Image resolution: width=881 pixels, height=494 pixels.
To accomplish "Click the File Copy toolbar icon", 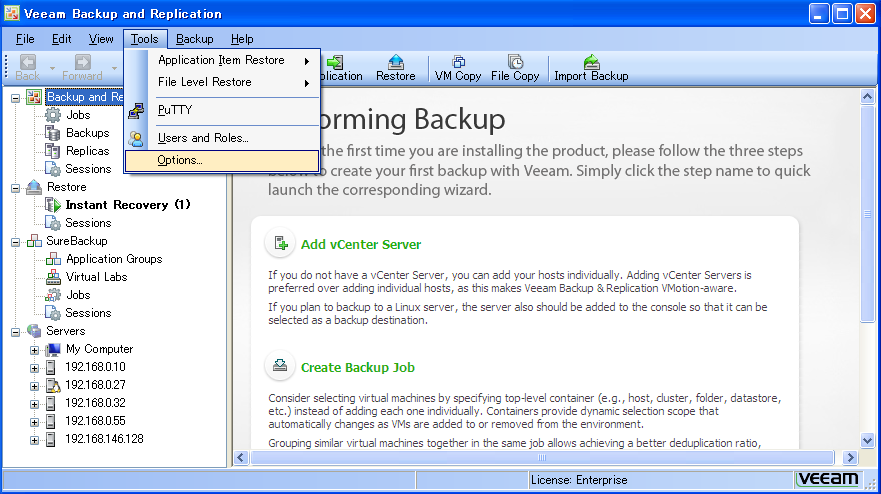I will tap(515, 62).
